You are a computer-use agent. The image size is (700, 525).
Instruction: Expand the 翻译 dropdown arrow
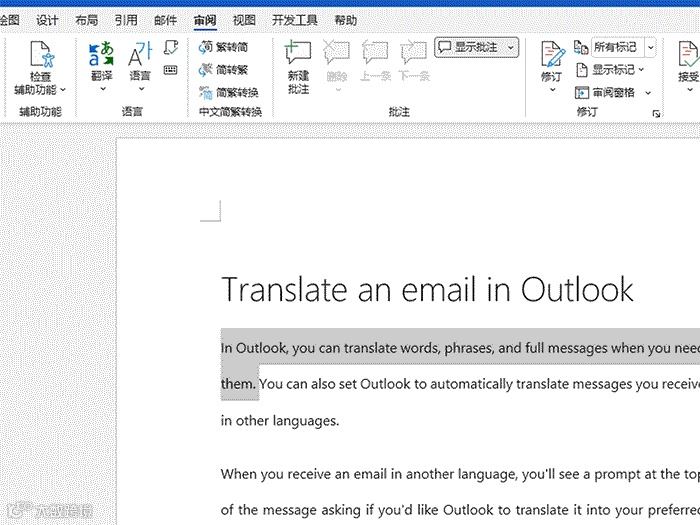102,89
